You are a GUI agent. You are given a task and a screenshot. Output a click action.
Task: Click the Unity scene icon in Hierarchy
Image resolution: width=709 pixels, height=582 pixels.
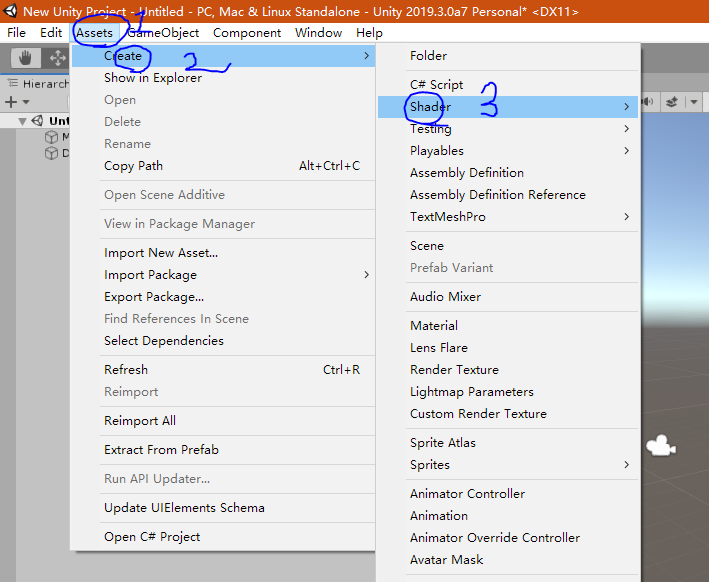[37, 121]
